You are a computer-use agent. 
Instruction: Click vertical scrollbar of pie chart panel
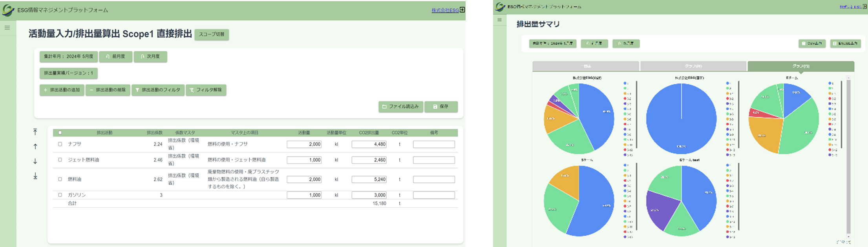tap(848, 157)
